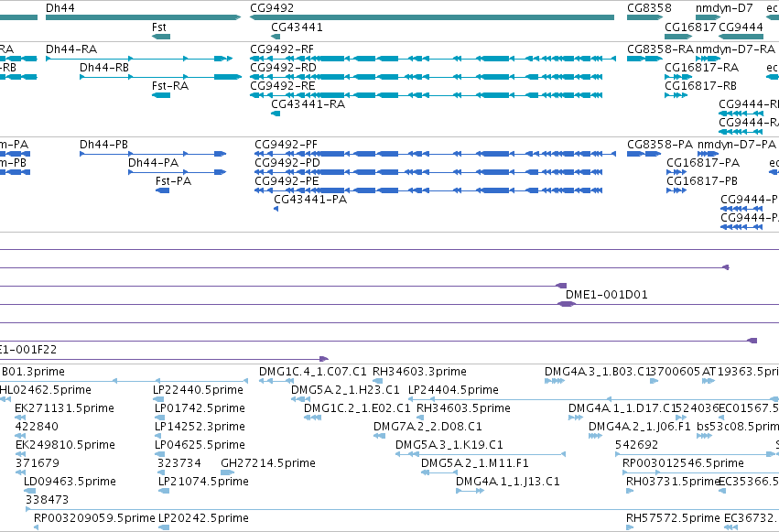Click the Dh44-RA transcript label
The width and height of the screenshot is (779, 532).
click(71, 49)
